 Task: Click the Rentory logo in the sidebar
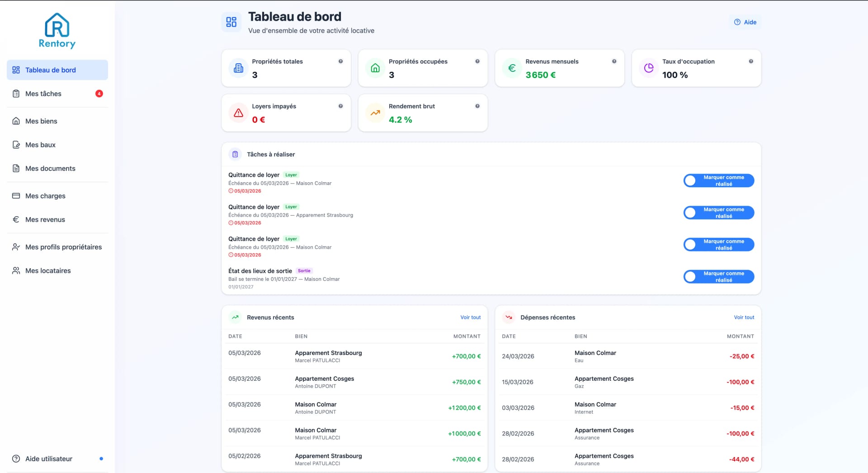57,31
